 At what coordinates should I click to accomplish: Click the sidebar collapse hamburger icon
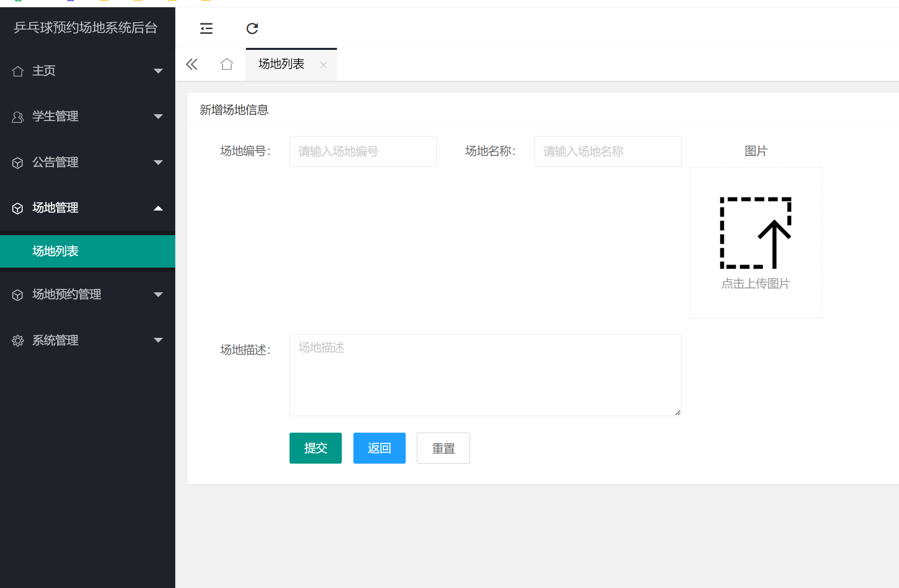click(206, 29)
